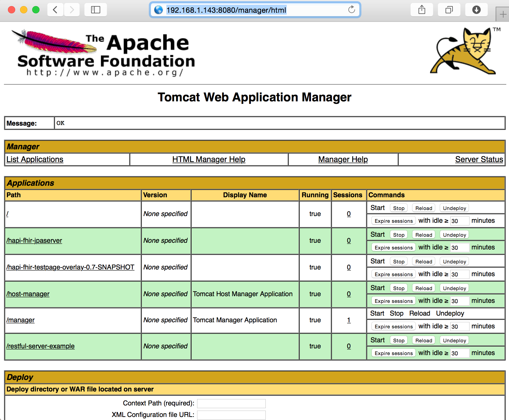Click the address bar URL field
509x420 pixels.
click(x=255, y=10)
